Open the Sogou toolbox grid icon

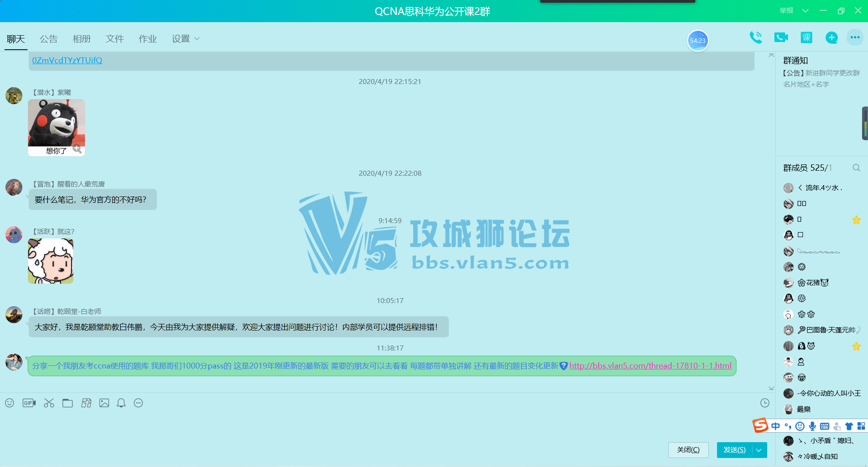click(861, 426)
